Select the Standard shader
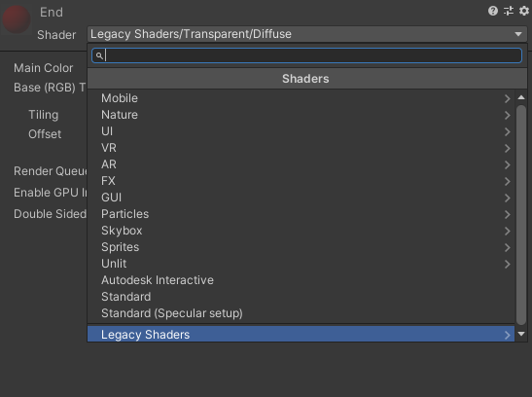The width and height of the screenshot is (532, 397). [x=301, y=297]
